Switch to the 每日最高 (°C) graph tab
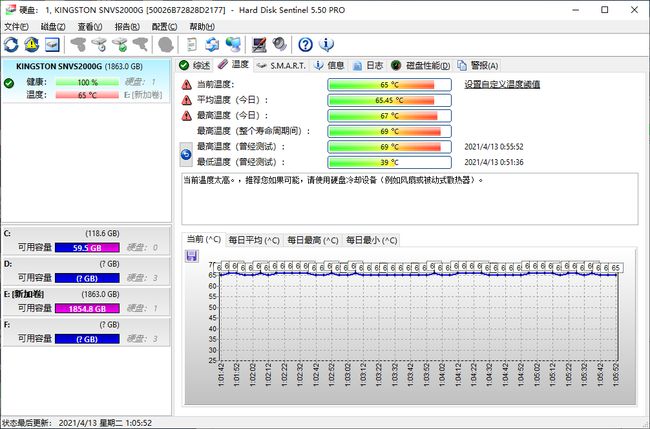This screenshot has width=650, height=429. coord(313,240)
